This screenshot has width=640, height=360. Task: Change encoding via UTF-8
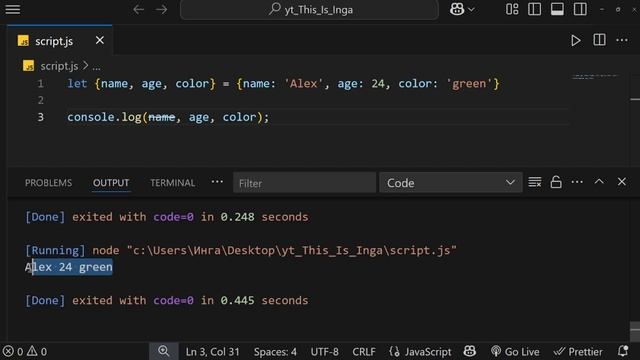coord(324,351)
